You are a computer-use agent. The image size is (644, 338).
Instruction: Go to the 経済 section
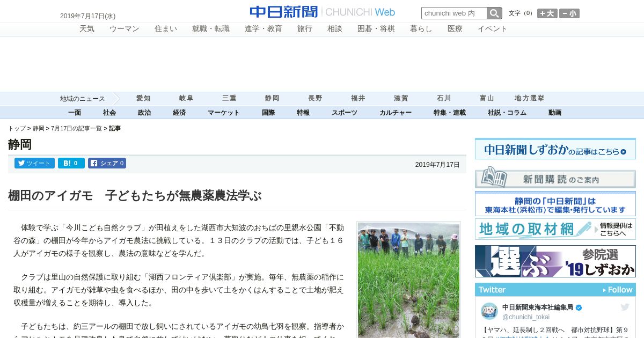click(179, 113)
